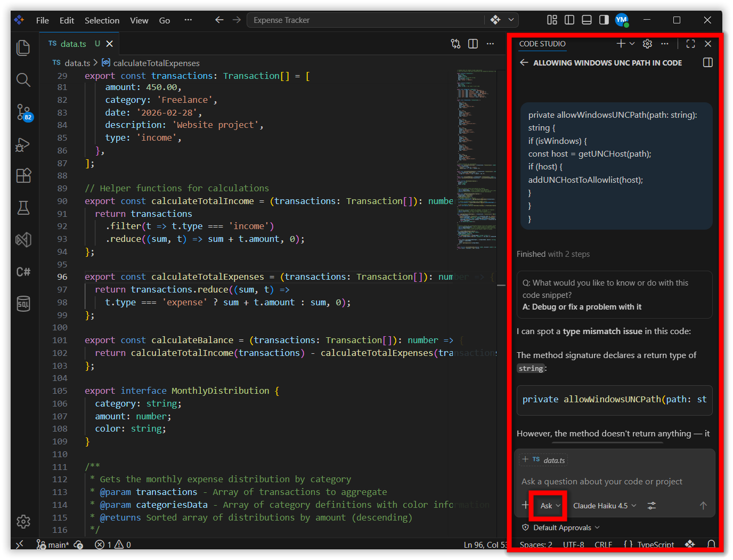Toggle the secondary side bar
Viewport: 733px width, 560px height.
point(604,20)
